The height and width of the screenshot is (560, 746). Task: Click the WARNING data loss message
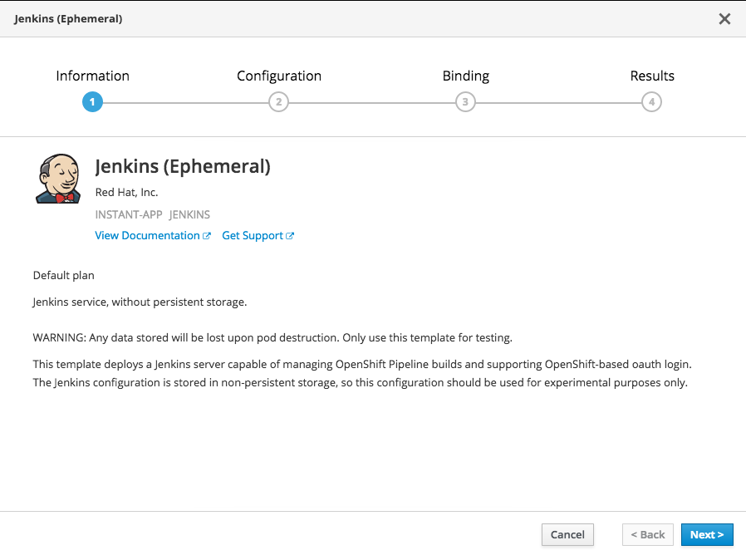272,338
